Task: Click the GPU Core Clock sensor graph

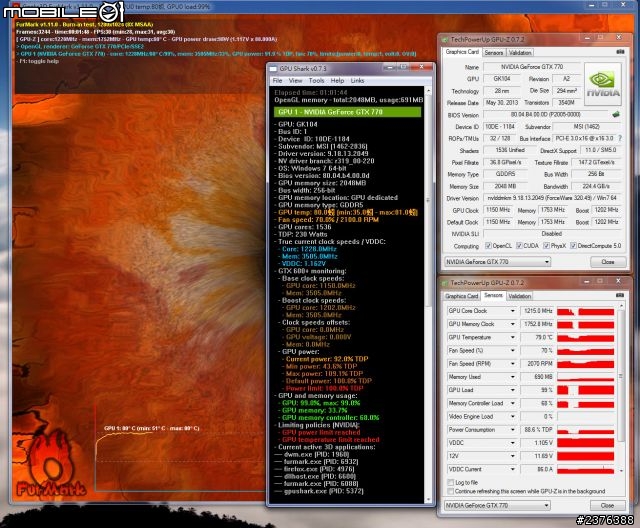Action: coord(586,311)
